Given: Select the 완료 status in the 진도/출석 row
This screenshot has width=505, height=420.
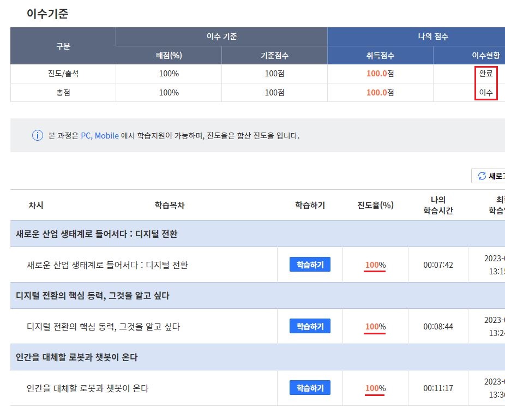Looking at the screenshot, I should (485, 73).
